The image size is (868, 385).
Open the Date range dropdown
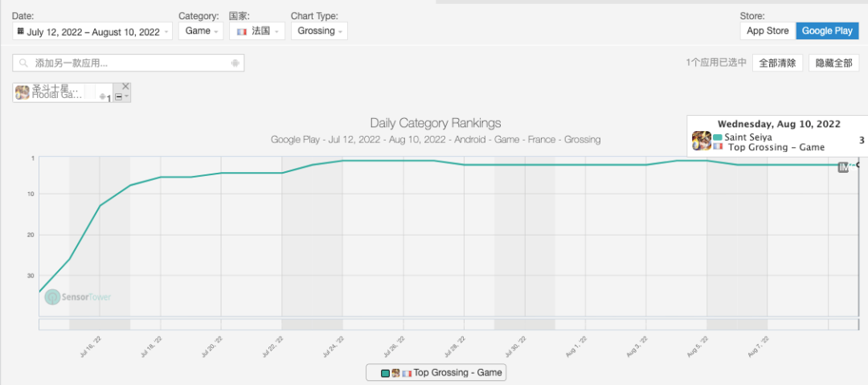92,31
